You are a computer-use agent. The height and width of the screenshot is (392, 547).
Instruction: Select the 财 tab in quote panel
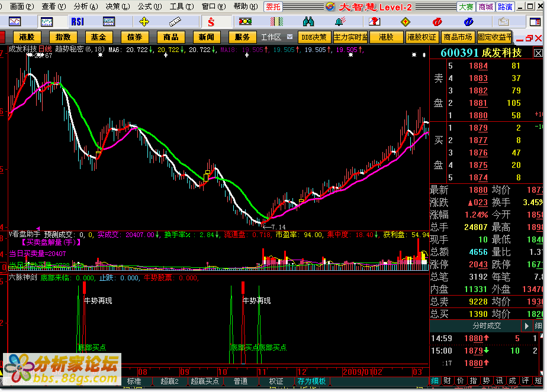tap(447, 381)
